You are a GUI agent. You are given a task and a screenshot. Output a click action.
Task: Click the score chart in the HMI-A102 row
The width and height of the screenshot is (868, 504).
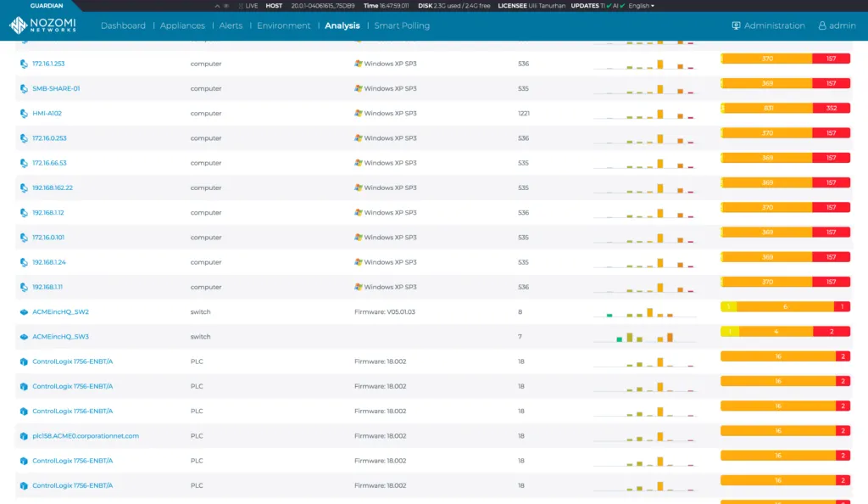(x=644, y=114)
